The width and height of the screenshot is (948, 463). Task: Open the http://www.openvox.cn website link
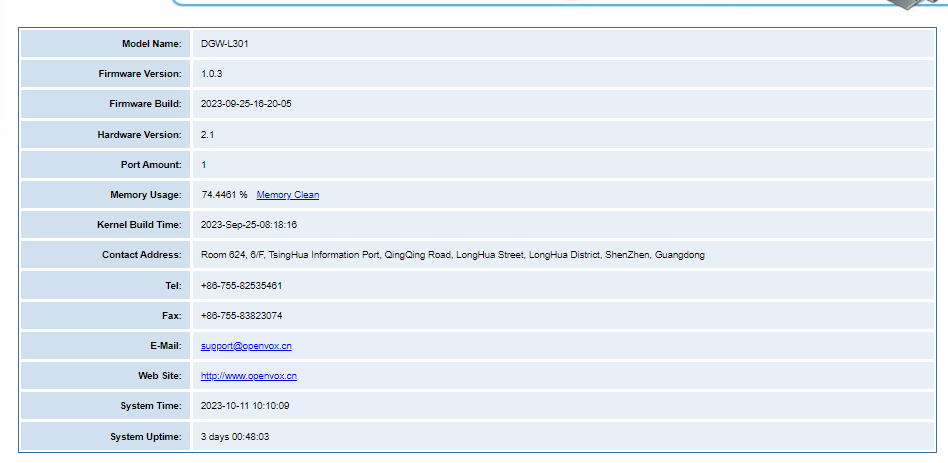point(248,376)
